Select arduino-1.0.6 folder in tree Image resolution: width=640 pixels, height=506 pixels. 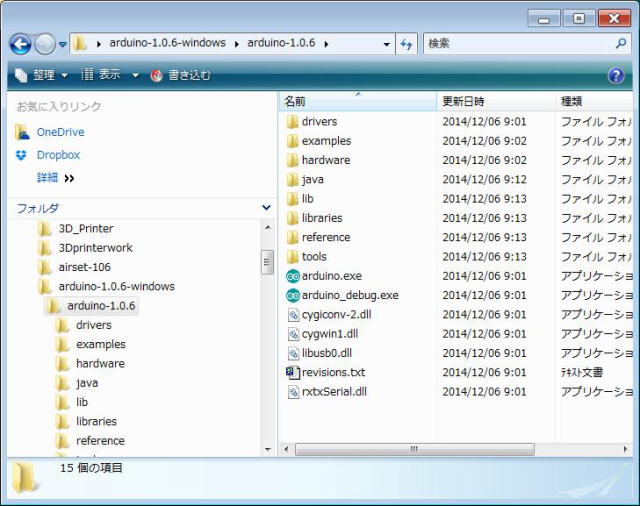click(x=101, y=306)
